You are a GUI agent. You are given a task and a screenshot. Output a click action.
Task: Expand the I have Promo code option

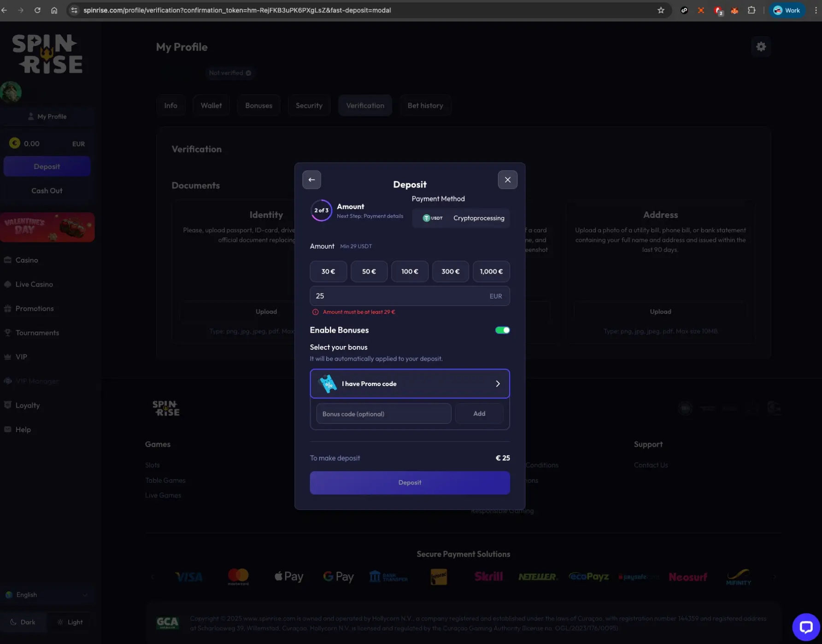click(x=410, y=384)
